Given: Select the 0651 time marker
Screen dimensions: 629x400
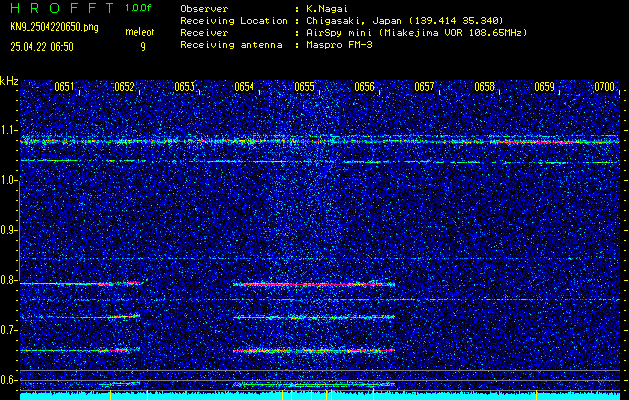Looking at the screenshot, I should pyautogui.click(x=64, y=87).
